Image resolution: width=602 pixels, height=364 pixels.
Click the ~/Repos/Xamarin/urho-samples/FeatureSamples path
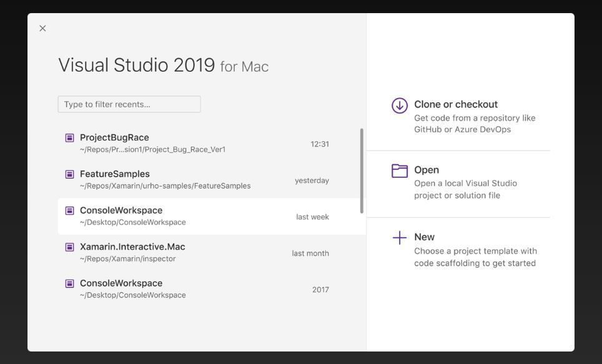165,186
